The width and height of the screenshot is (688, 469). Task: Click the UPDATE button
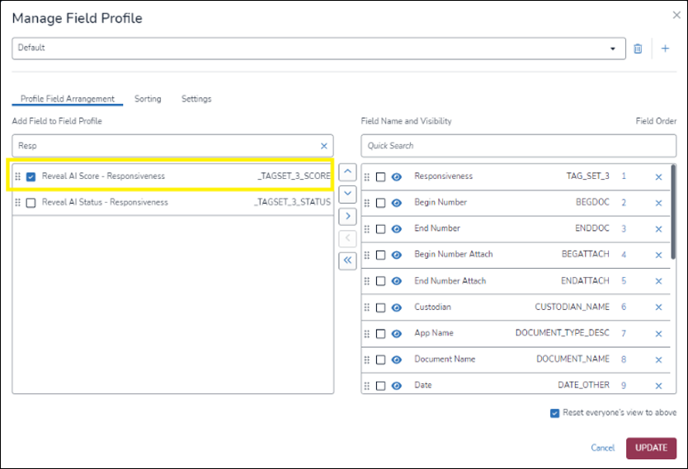[650, 447]
